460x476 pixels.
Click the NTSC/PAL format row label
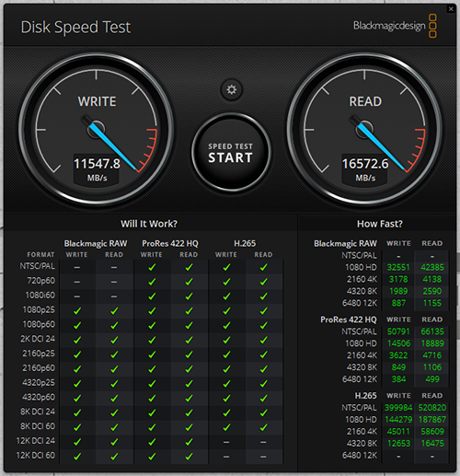pyautogui.click(x=38, y=266)
